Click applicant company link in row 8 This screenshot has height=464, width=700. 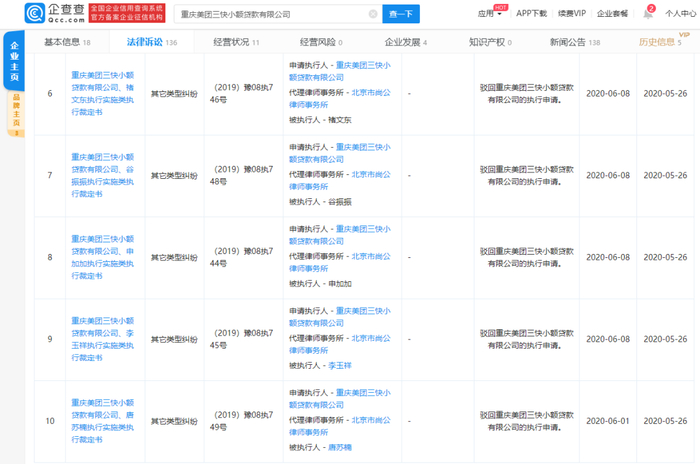(340, 235)
